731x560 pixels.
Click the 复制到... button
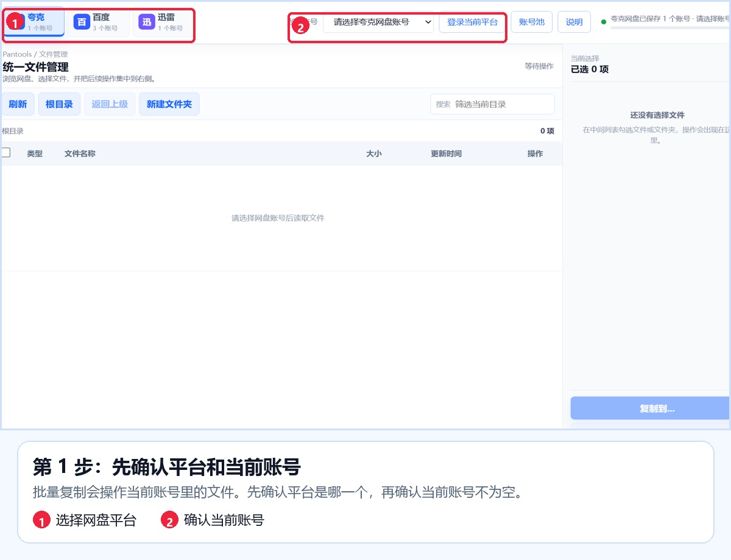650,408
